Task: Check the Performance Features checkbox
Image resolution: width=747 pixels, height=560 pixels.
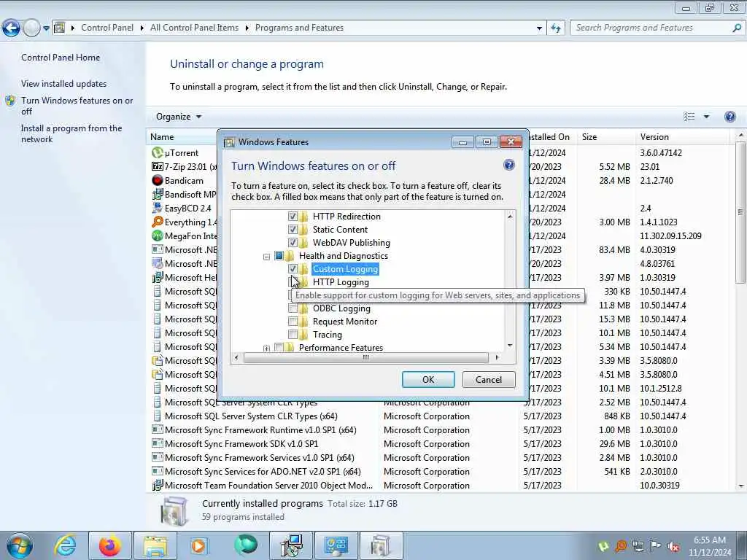Action: coord(279,348)
